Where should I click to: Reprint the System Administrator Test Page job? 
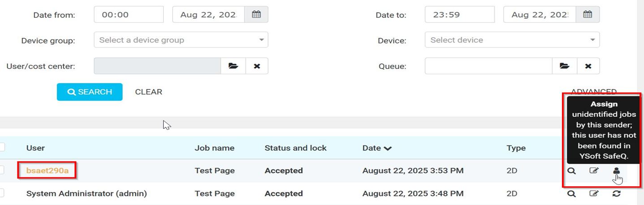coord(617,194)
